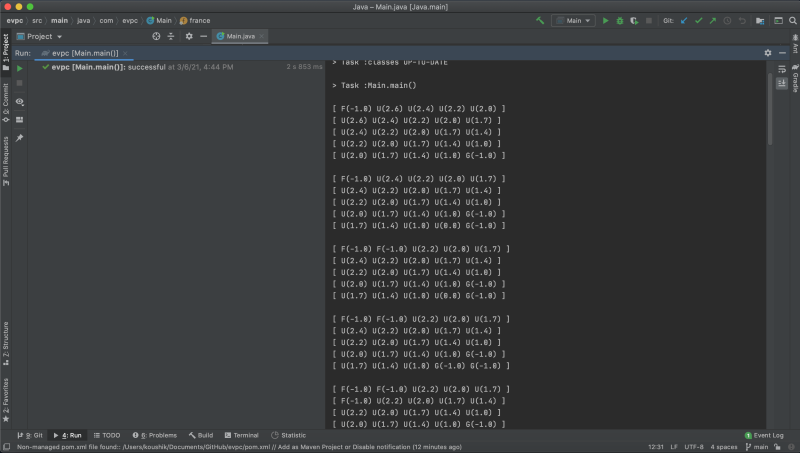Push commits with the Git arrow icon

[713, 20]
